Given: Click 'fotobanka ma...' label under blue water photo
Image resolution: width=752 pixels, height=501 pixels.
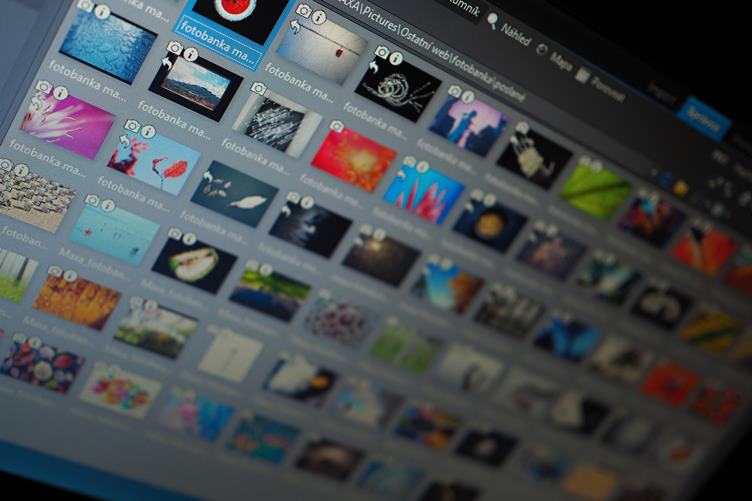Looking at the screenshot, I should pyautogui.click(x=86, y=80).
